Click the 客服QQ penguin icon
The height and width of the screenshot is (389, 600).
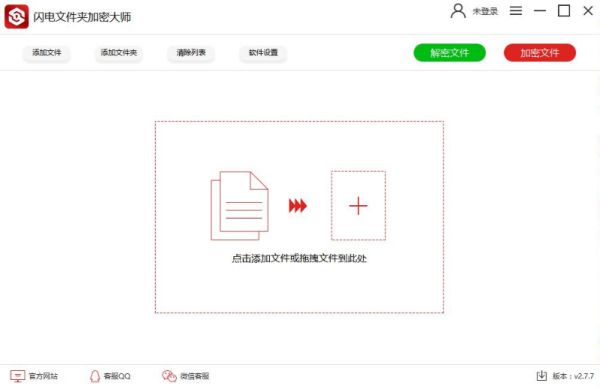point(95,376)
